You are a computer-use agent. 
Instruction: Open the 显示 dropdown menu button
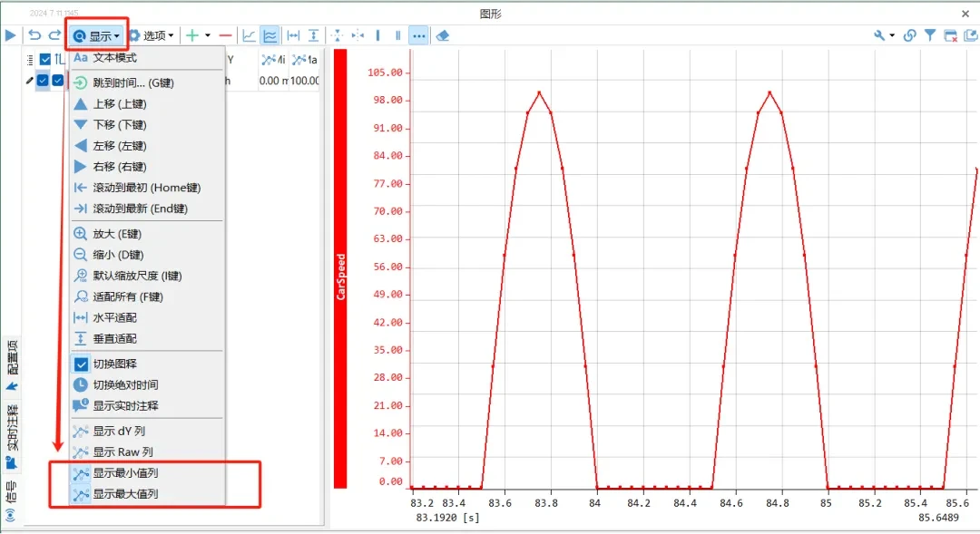coord(96,35)
